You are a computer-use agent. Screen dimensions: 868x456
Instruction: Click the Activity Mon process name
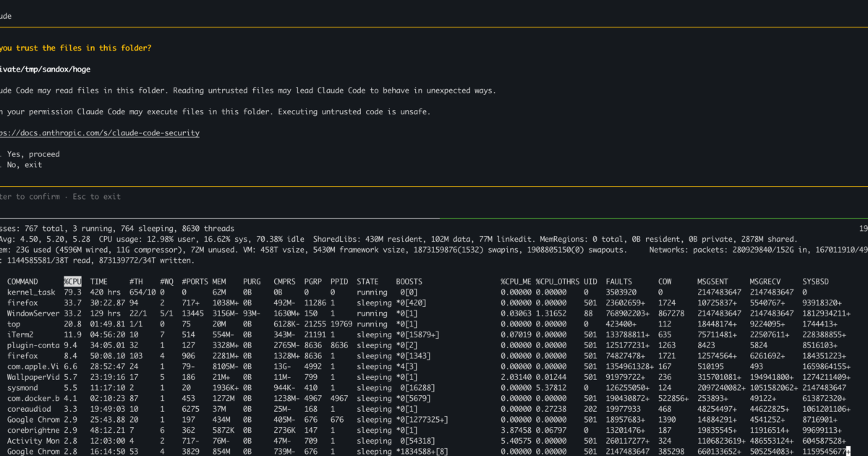point(33,441)
